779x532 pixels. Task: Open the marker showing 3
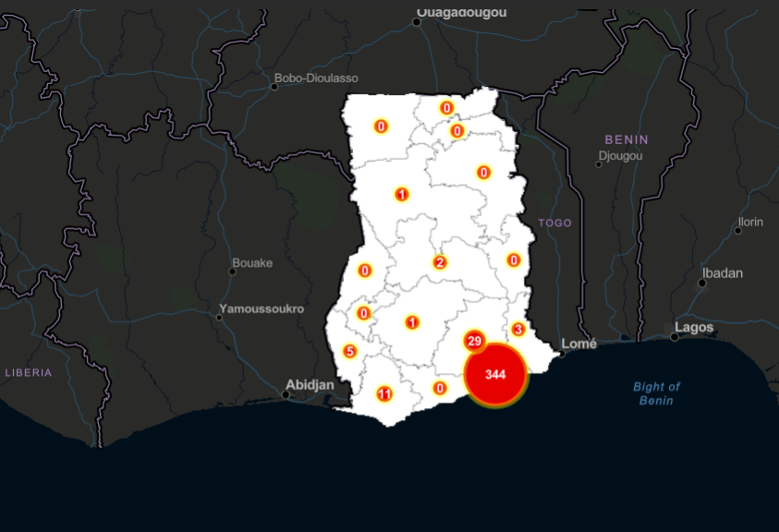[518, 330]
